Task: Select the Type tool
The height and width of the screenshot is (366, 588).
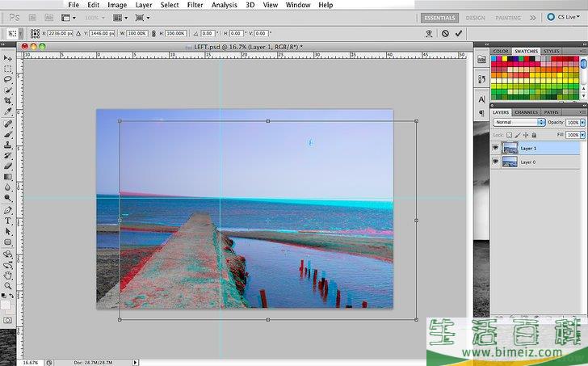Action: pyautogui.click(x=8, y=221)
